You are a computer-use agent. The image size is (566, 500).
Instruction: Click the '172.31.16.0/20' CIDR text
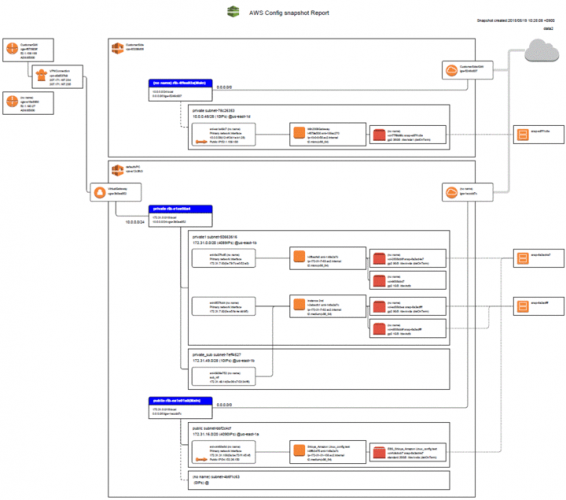(226, 434)
